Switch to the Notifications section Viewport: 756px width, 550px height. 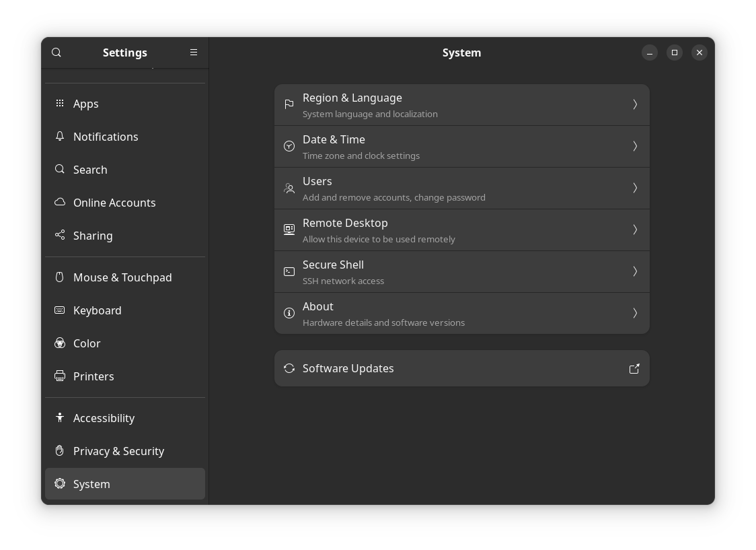[106, 137]
